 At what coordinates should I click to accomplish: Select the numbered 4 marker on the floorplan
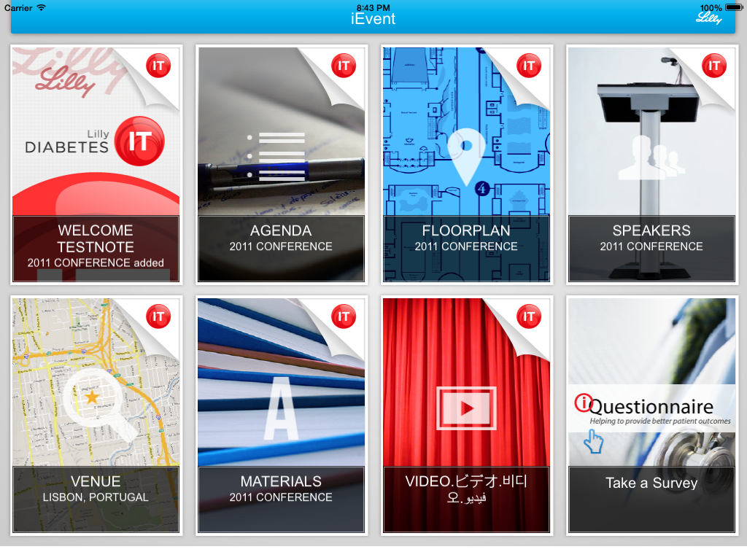pyautogui.click(x=482, y=188)
